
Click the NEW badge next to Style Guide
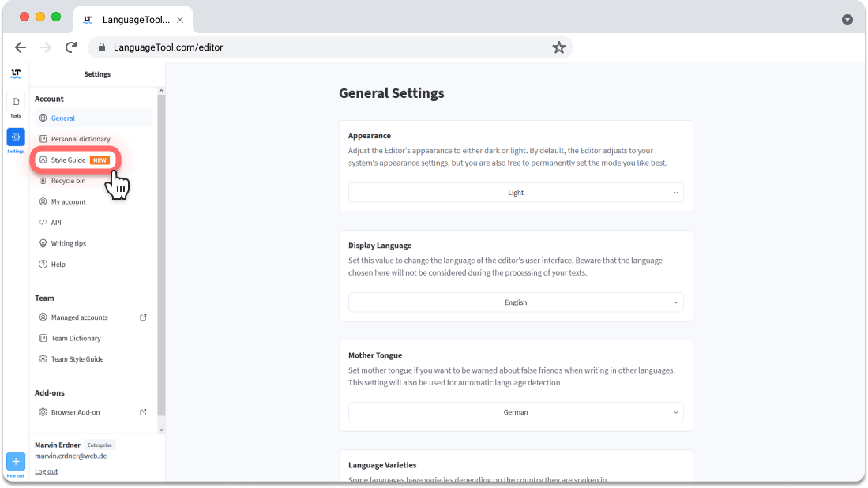100,160
